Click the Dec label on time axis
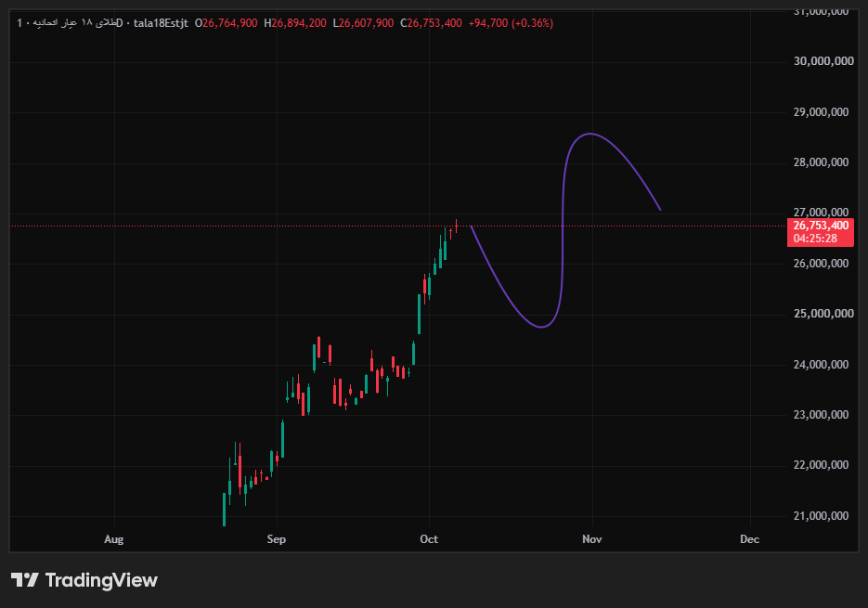 pos(749,538)
